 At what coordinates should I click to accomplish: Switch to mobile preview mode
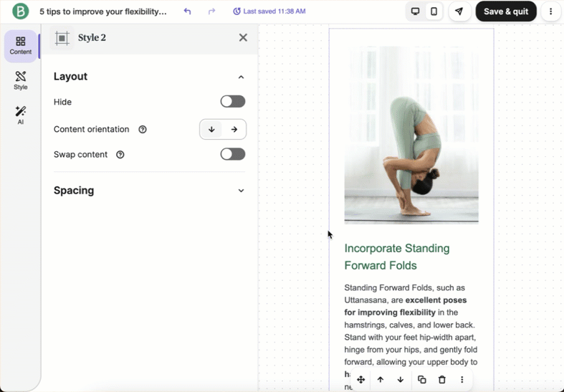(434, 11)
